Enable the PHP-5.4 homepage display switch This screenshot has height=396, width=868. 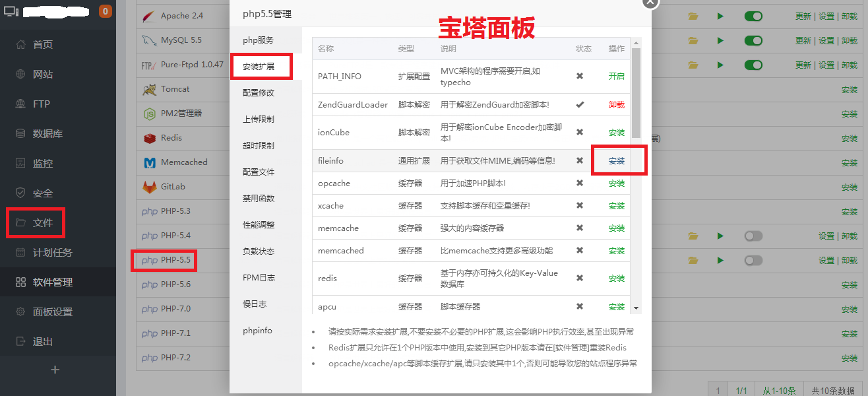(x=753, y=236)
